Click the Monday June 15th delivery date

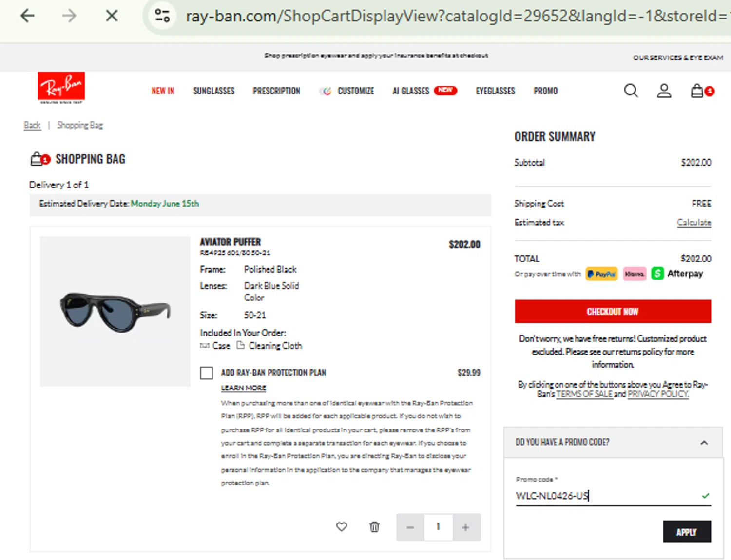point(165,204)
